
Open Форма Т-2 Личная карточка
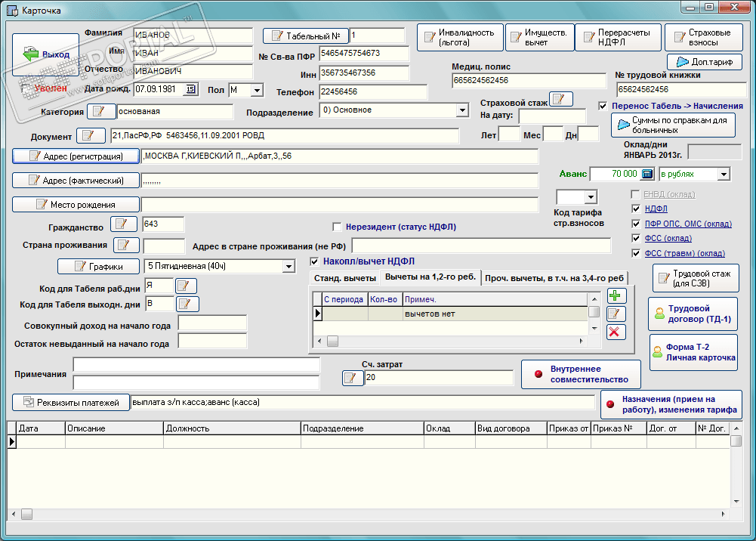tap(693, 352)
